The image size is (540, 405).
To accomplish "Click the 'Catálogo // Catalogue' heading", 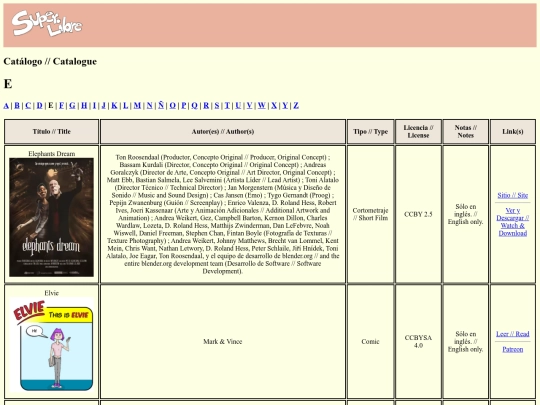I will tap(50, 61).
